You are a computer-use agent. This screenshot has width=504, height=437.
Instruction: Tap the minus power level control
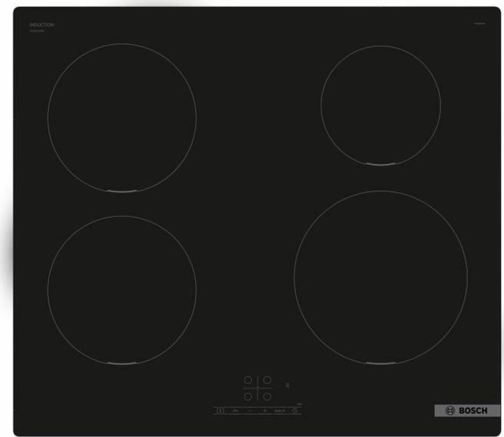click(x=251, y=410)
